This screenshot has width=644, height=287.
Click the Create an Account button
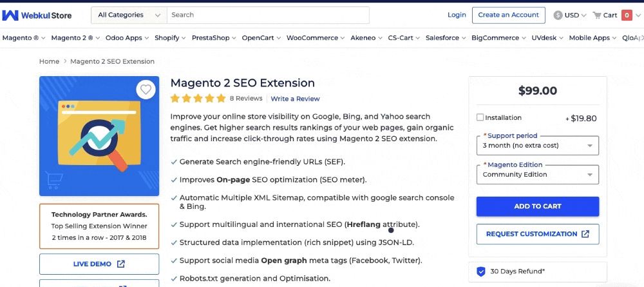tap(509, 15)
